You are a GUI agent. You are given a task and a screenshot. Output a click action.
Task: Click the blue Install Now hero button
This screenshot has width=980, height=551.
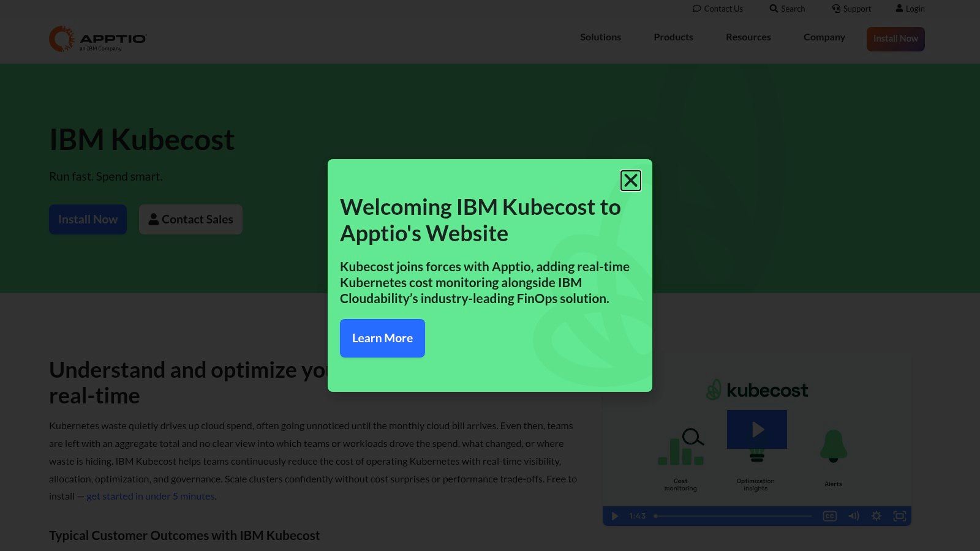pos(88,219)
